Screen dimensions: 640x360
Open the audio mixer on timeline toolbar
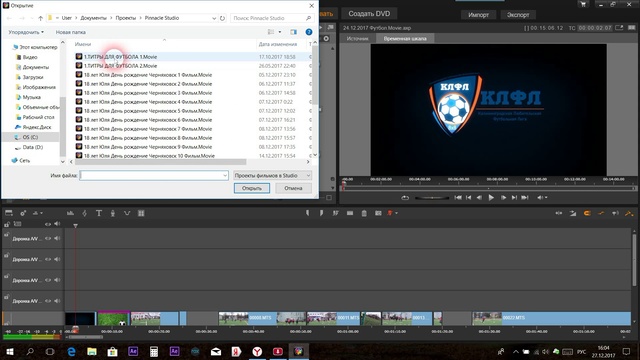tap(70, 213)
